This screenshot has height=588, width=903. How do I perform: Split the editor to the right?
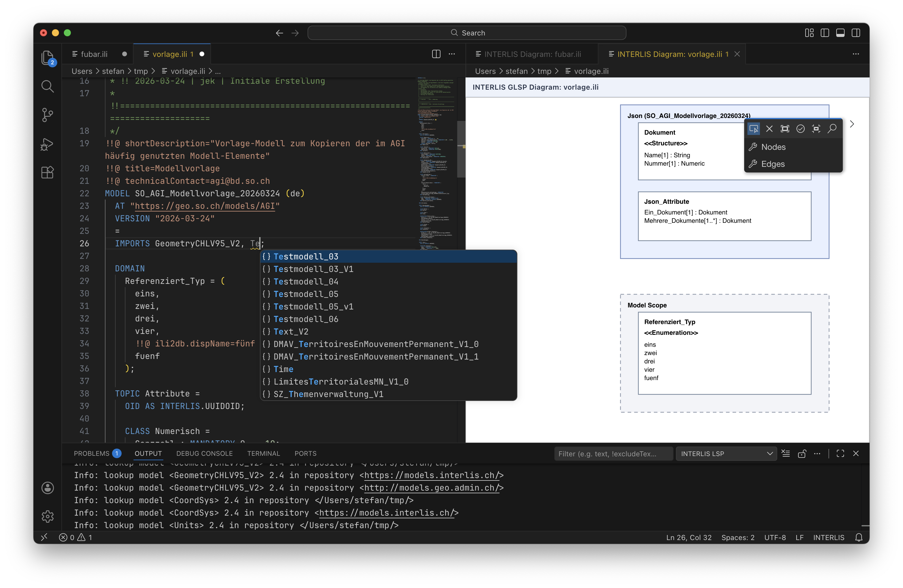[x=436, y=54]
